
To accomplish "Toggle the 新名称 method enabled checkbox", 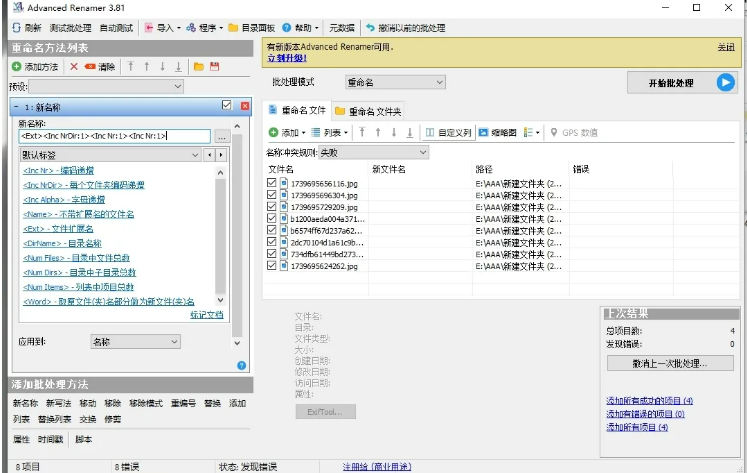I will (227, 105).
